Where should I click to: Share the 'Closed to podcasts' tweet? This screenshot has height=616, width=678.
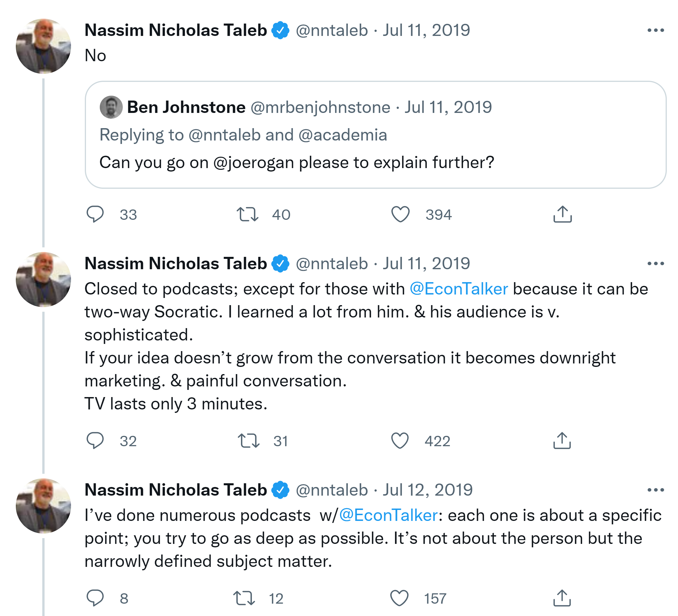click(562, 440)
